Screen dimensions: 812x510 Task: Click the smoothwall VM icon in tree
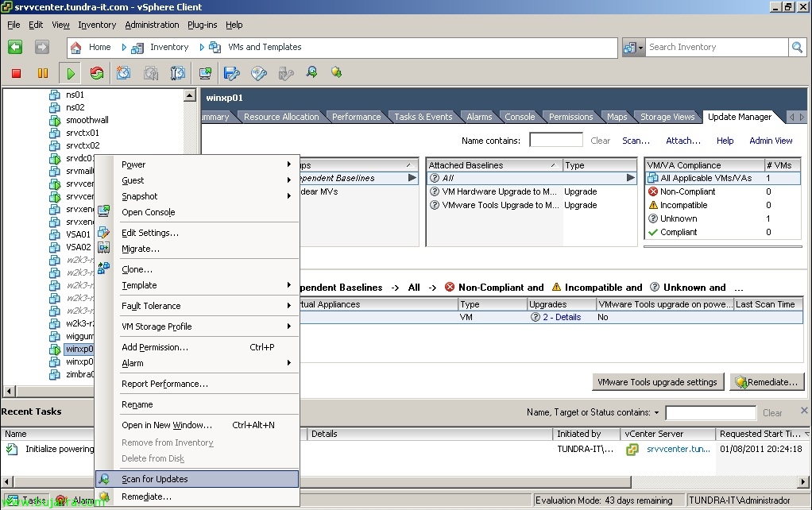[55, 121]
